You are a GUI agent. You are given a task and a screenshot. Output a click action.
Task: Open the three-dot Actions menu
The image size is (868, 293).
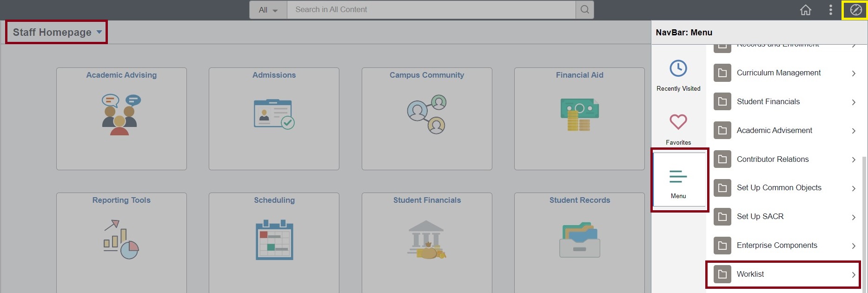830,10
